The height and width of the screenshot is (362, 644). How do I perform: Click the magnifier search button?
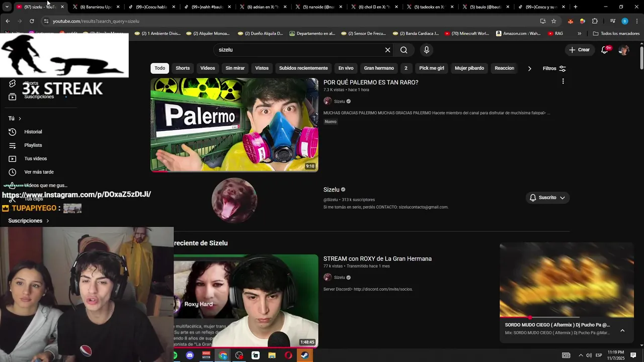coord(404,50)
